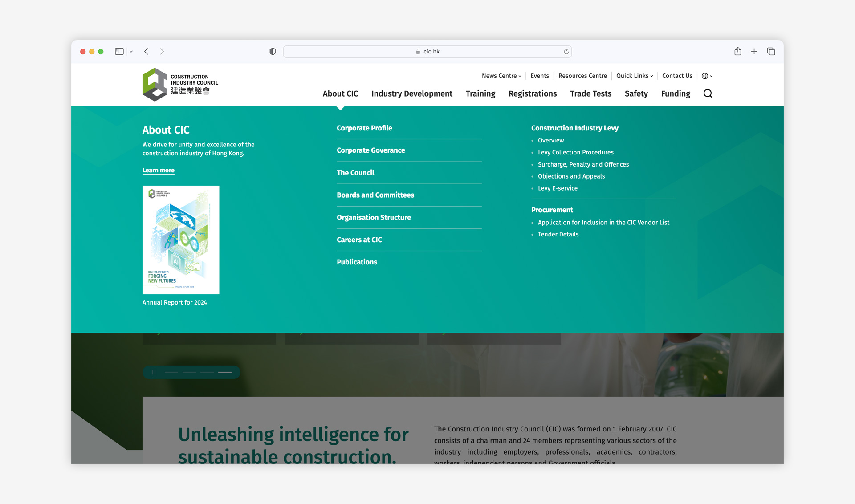Select the About CIC main menu item
The width and height of the screenshot is (855, 504).
click(340, 93)
